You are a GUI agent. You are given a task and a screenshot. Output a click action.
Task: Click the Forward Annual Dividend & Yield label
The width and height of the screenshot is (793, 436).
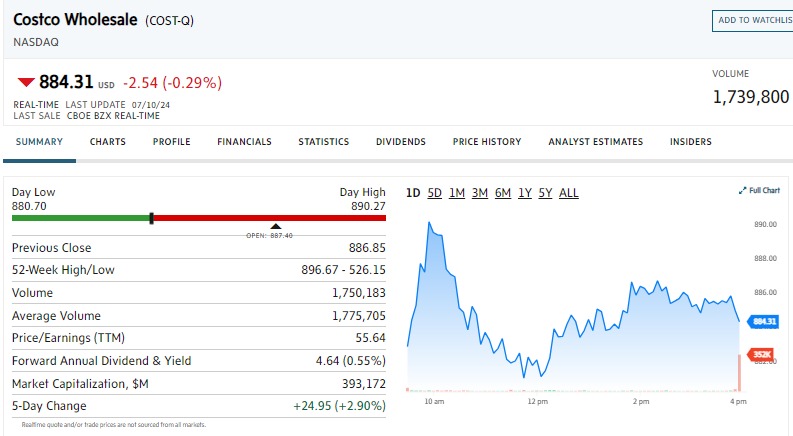click(x=102, y=361)
